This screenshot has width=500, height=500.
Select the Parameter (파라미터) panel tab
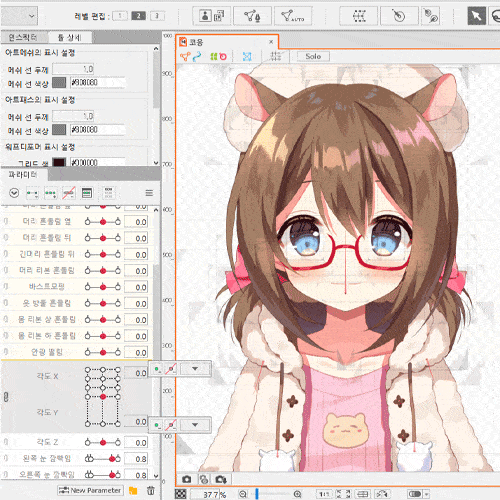coord(23,174)
